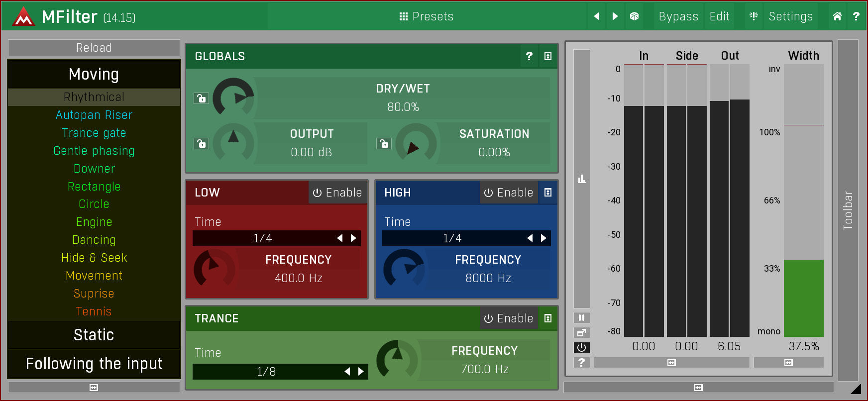This screenshot has width=868, height=401.
Task: Go to the previous preset arrow
Action: (x=596, y=16)
